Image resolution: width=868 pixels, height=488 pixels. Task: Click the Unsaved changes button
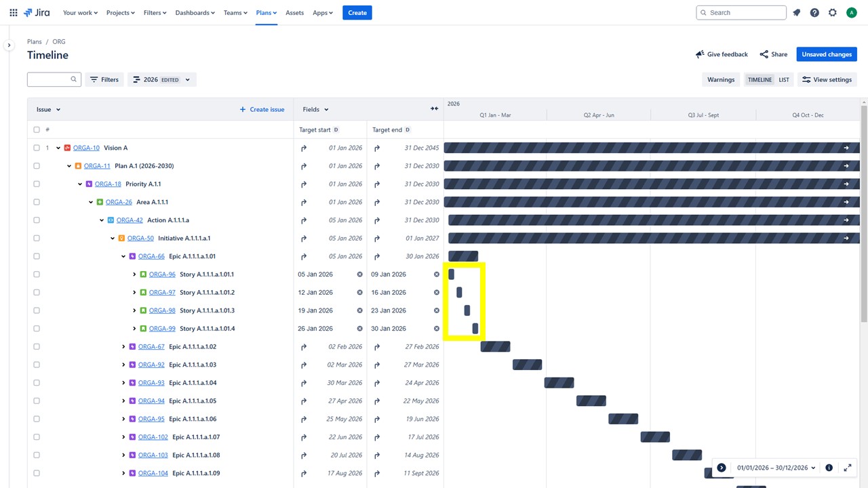tap(827, 54)
